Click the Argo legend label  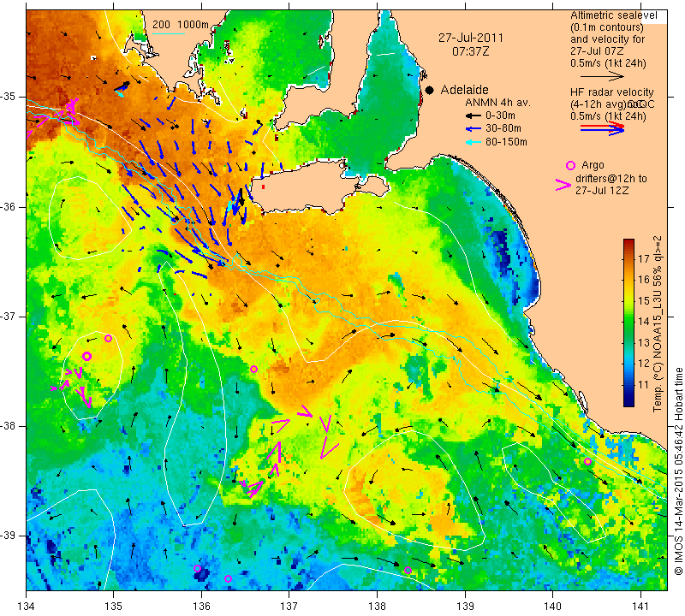(x=593, y=165)
